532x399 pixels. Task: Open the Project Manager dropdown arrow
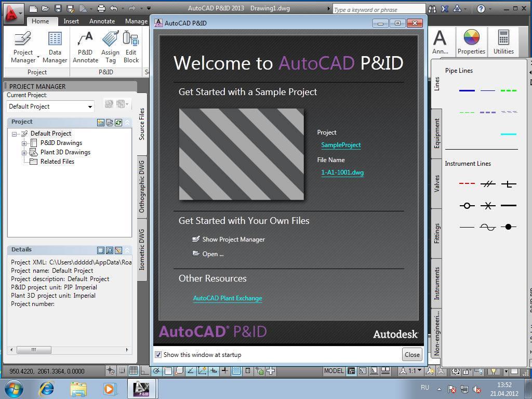[x=38, y=57]
